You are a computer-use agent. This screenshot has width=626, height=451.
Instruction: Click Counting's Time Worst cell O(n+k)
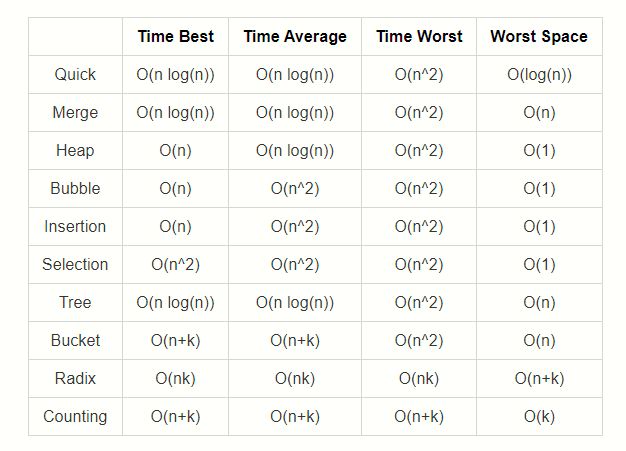(x=419, y=417)
